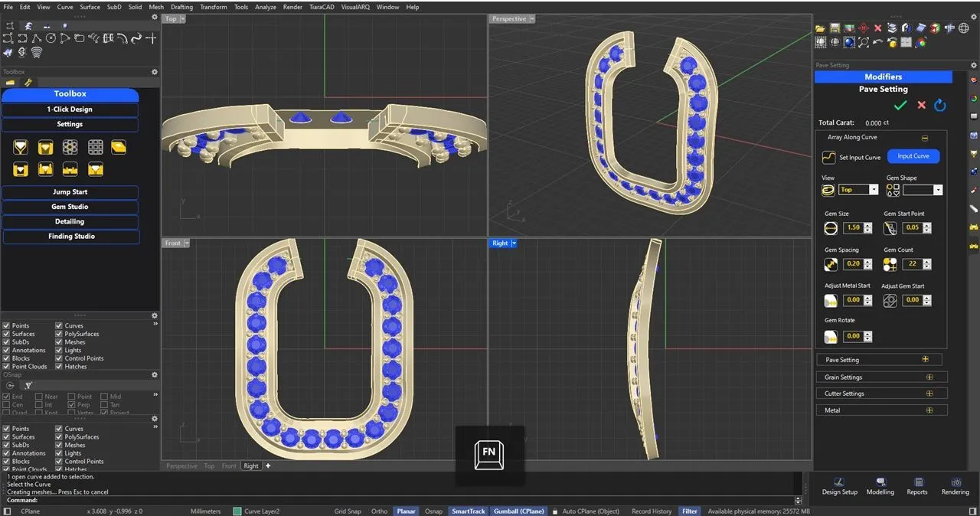Image resolution: width=980 pixels, height=516 pixels.
Task: Click the Gem Count icon
Action: pyautogui.click(x=890, y=264)
